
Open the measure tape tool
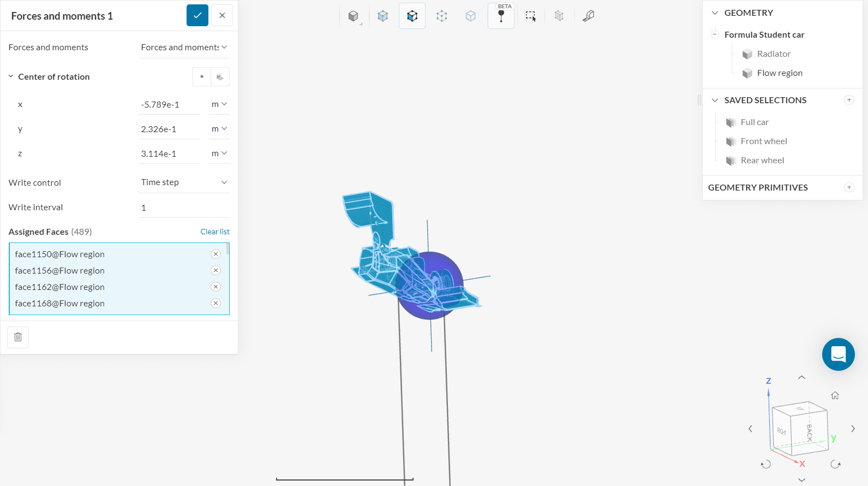pyautogui.click(x=588, y=16)
